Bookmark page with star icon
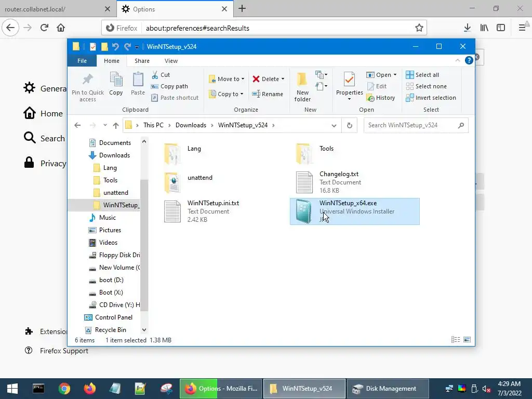Viewport: 532px width, 399px height. 419,28
